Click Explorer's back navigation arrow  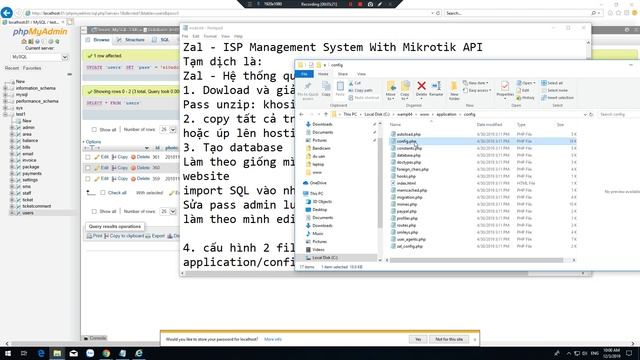(302, 114)
